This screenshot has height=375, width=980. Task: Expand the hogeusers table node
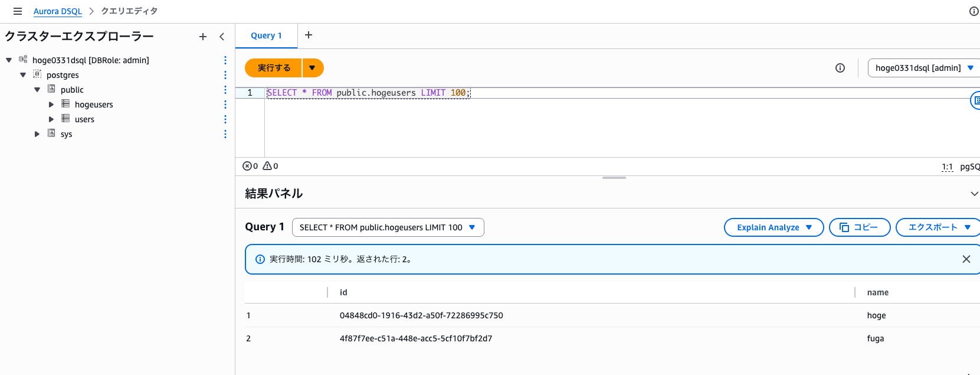point(51,105)
